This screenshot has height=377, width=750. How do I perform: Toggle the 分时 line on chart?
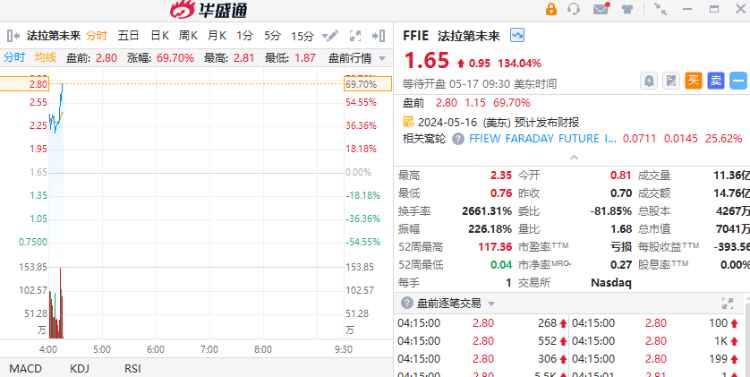(14, 58)
